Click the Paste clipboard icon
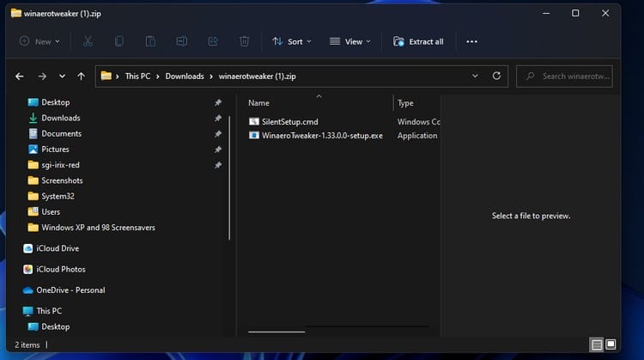Image resolution: width=644 pixels, height=360 pixels. 150,41
